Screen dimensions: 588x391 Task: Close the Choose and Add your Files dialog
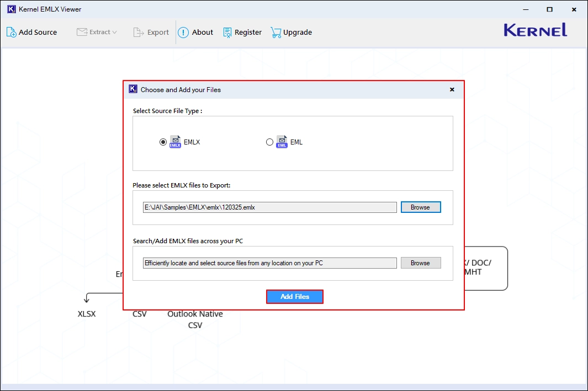point(452,89)
